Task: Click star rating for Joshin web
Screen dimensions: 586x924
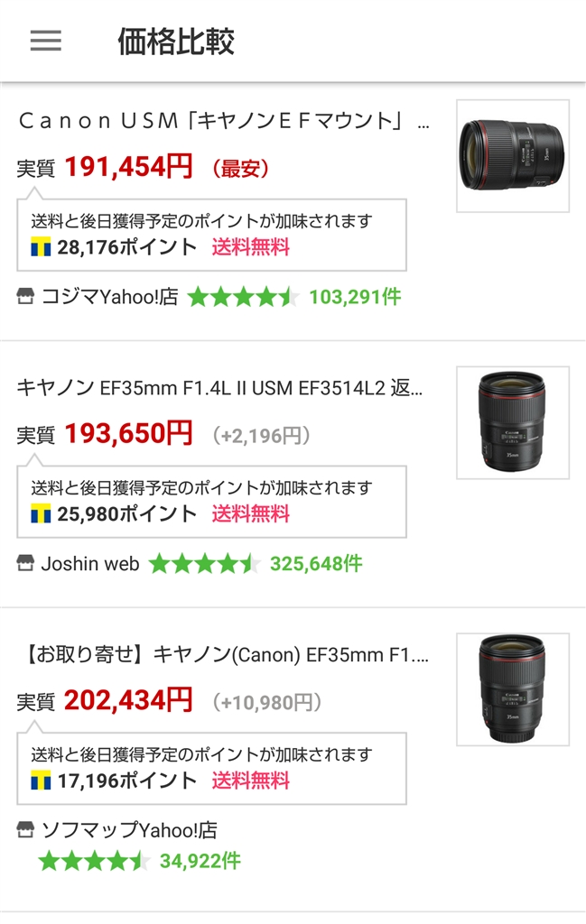Action: click(203, 564)
